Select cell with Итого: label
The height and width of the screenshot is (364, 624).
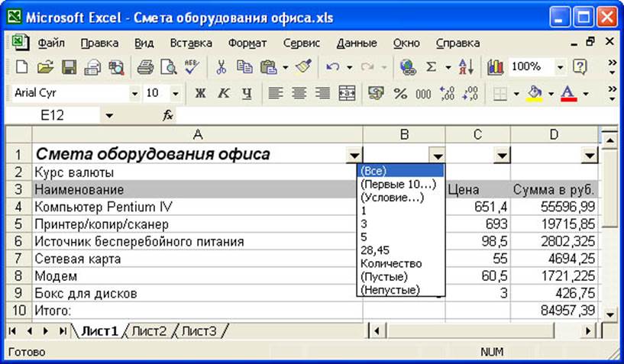tap(197, 310)
